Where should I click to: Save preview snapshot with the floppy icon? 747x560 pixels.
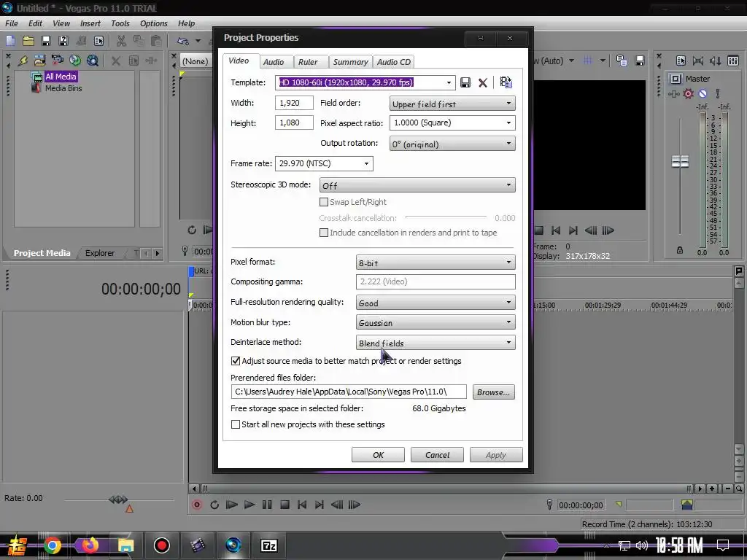click(640, 61)
